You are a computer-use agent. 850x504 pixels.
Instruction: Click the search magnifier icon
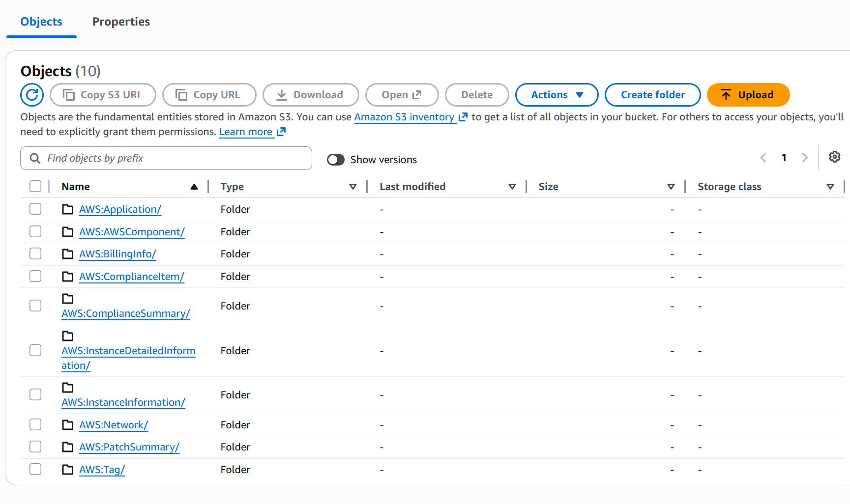coord(35,158)
